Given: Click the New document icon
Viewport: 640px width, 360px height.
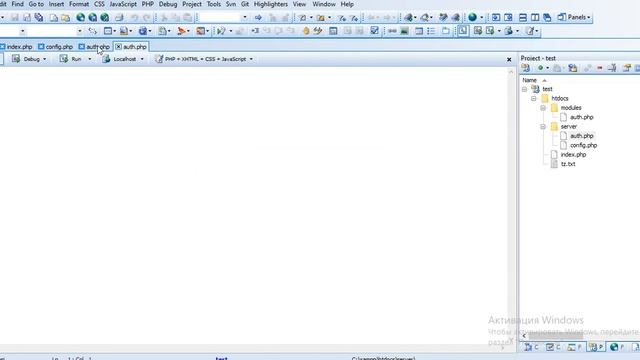Looking at the screenshot, I should click(53, 17).
